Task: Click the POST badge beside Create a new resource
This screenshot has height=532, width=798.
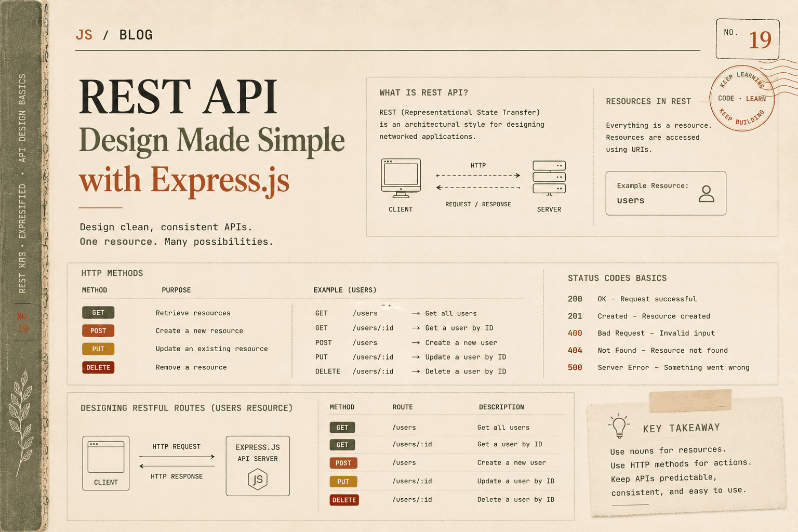Action: pyautogui.click(x=98, y=331)
